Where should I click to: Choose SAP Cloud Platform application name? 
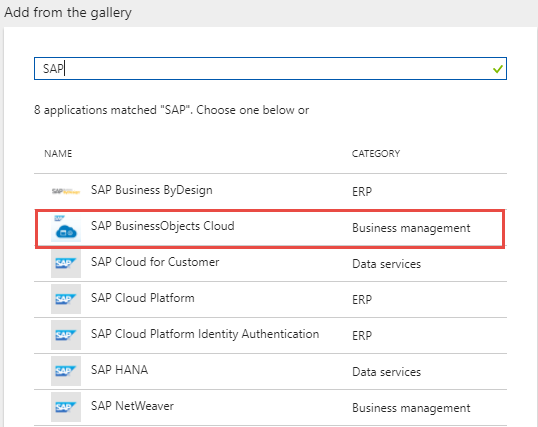coord(143,298)
